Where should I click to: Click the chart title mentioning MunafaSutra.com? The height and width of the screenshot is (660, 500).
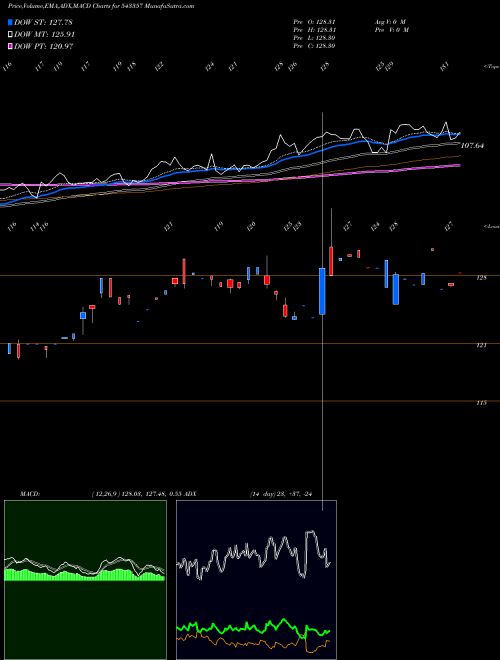point(101,6)
